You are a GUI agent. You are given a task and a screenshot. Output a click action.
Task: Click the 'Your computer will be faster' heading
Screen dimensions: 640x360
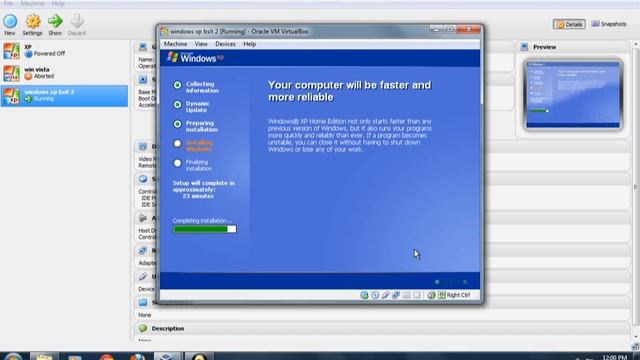tap(349, 91)
